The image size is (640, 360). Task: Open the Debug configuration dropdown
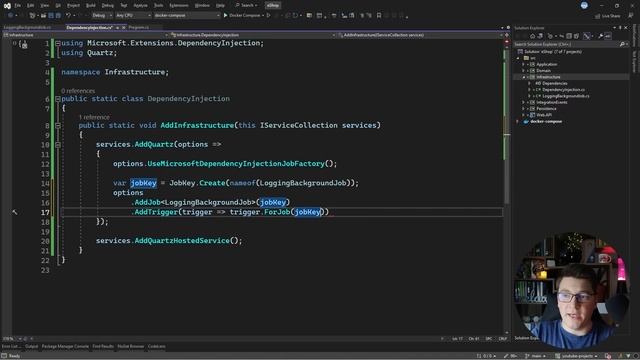coord(102,16)
